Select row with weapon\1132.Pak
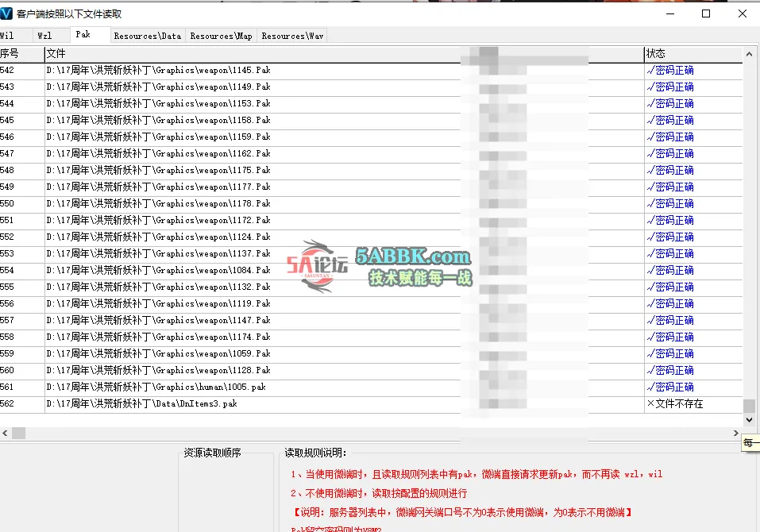760x532 pixels. click(x=371, y=287)
